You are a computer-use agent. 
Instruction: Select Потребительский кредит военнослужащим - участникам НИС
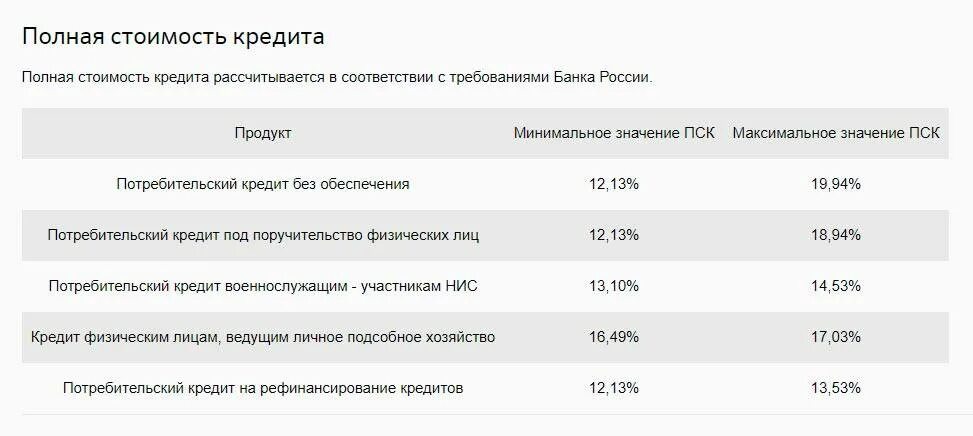[263, 286]
